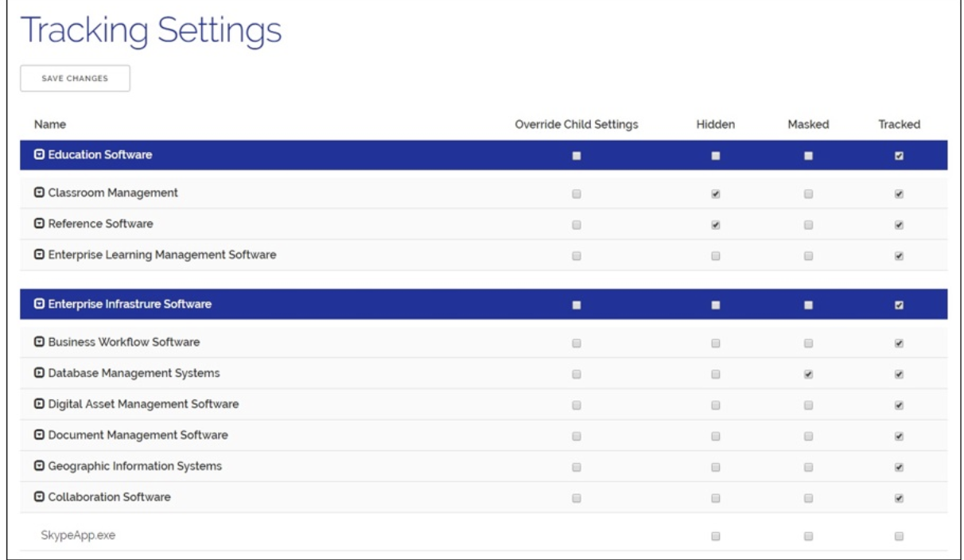Expand Digital Asset Management Software row
This screenshot has width=964, height=560.
[39, 405]
